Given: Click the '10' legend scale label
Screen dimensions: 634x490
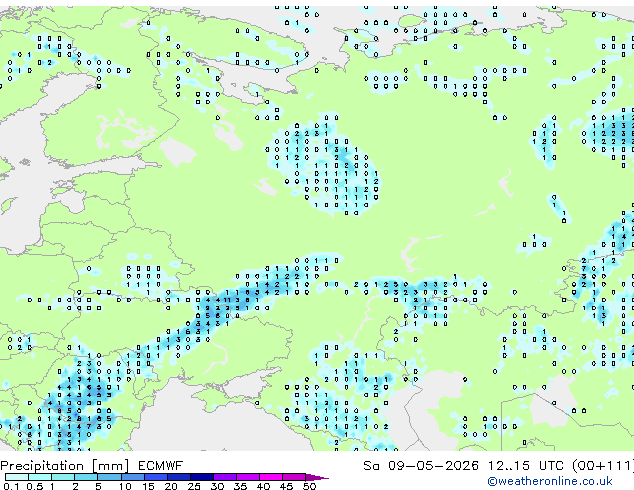Looking at the screenshot, I should [125, 486].
